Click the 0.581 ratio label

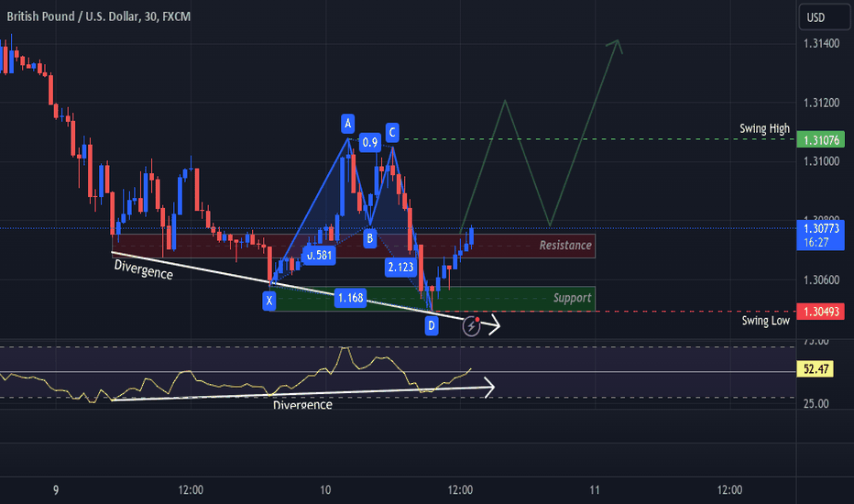[x=319, y=255]
